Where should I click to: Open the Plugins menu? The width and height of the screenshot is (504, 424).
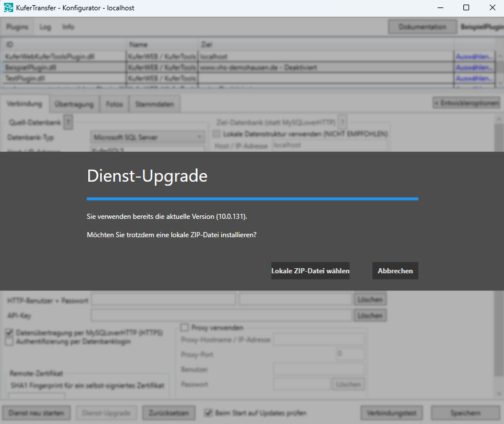(x=17, y=27)
